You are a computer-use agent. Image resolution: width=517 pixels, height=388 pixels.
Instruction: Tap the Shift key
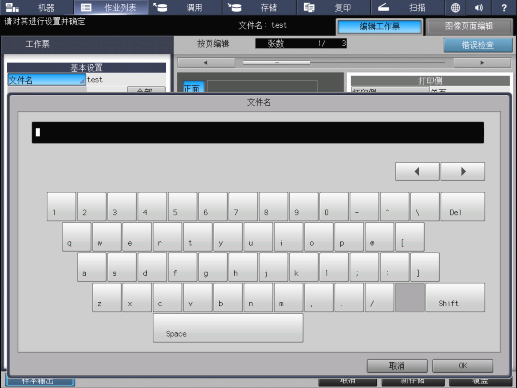pyautogui.click(x=455, y=298)
